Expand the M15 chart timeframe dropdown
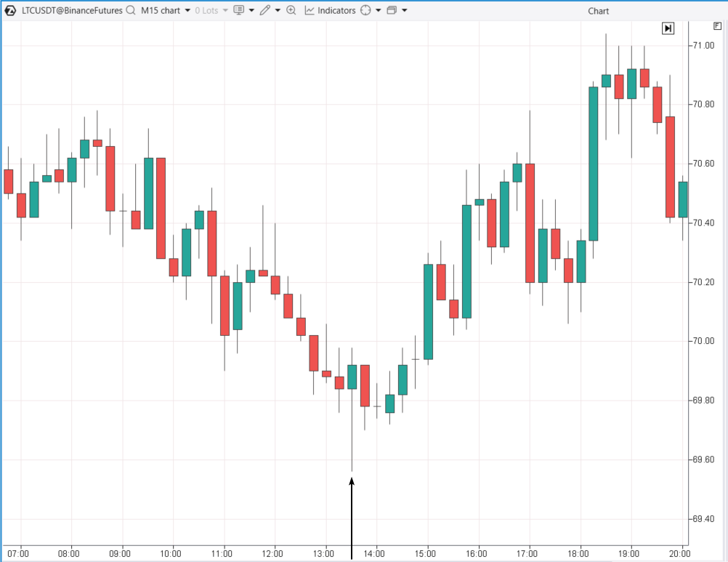Viewport: 728px width, 562px height. (188, 10)
